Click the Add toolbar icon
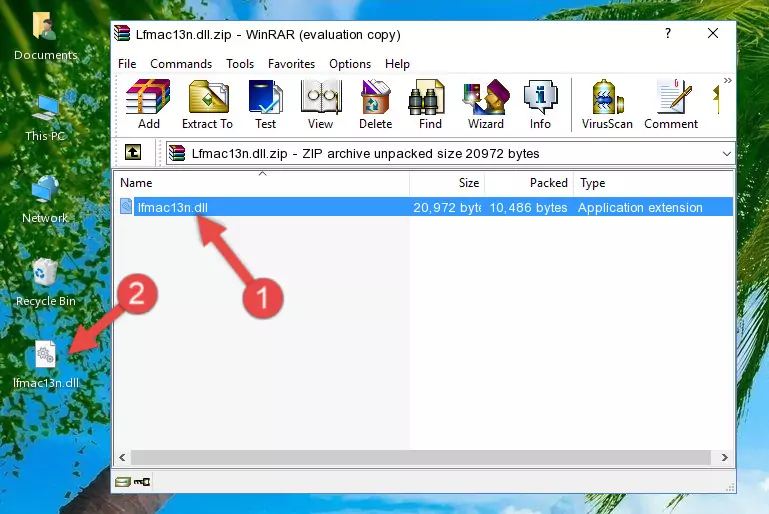The image size is (769, 514). click(148, 104)
